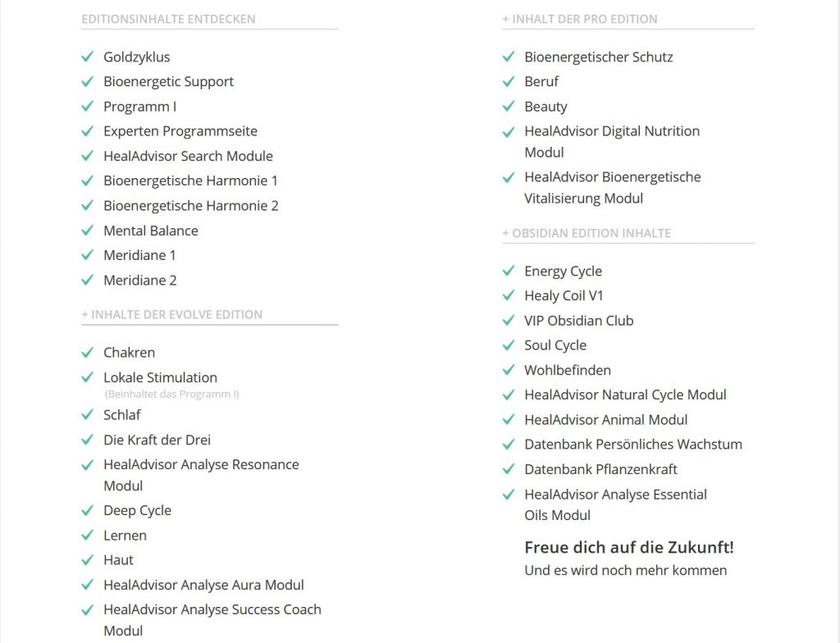Select the Editionsinhalte Entdecken heading
The width and height of the screenshot is (840, 643).
click(x=168, y=19)
